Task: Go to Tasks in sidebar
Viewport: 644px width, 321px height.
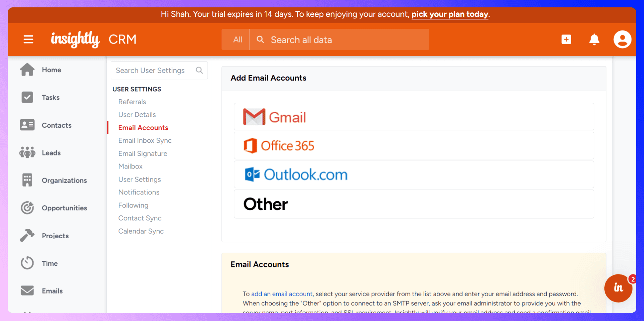Action: (51, 98)
